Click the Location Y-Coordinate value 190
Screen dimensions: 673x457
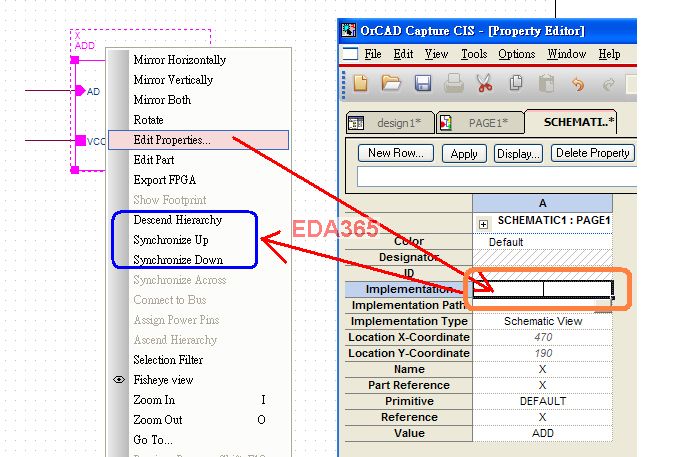(x=543, y=353)
